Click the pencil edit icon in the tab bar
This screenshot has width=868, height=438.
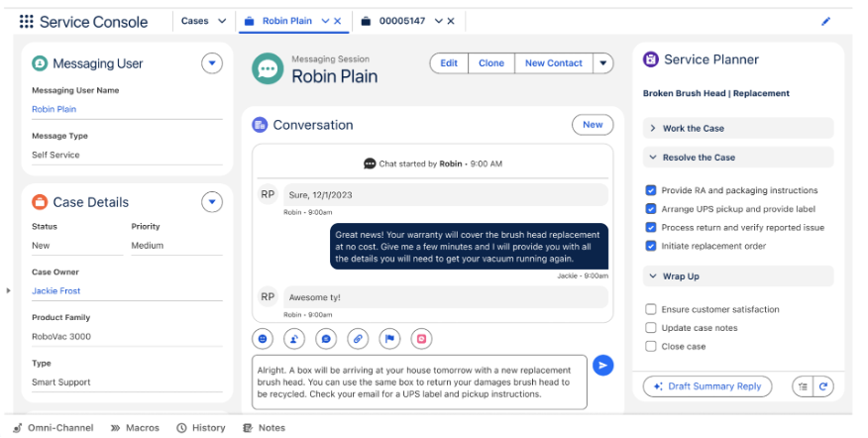tap(826, 22)
